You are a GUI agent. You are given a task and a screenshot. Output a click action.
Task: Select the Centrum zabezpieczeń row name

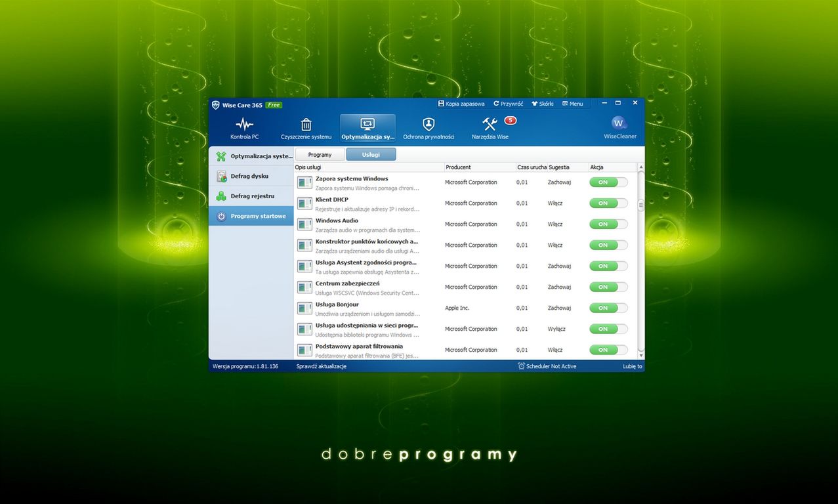pyautogui.click(x=347, y=283)
